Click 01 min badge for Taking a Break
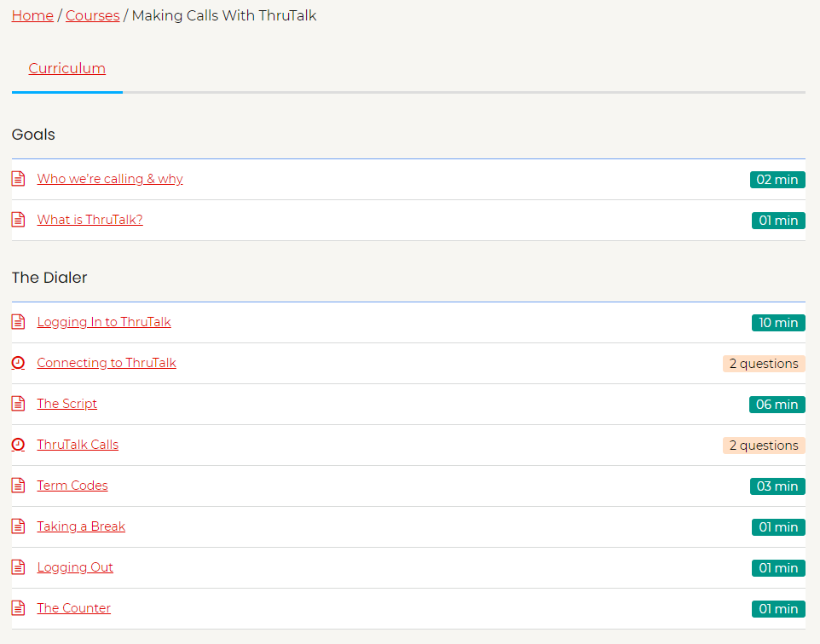The width and height of the screenshot is (820, 644). pyautogui.click(x=779, y=527)
